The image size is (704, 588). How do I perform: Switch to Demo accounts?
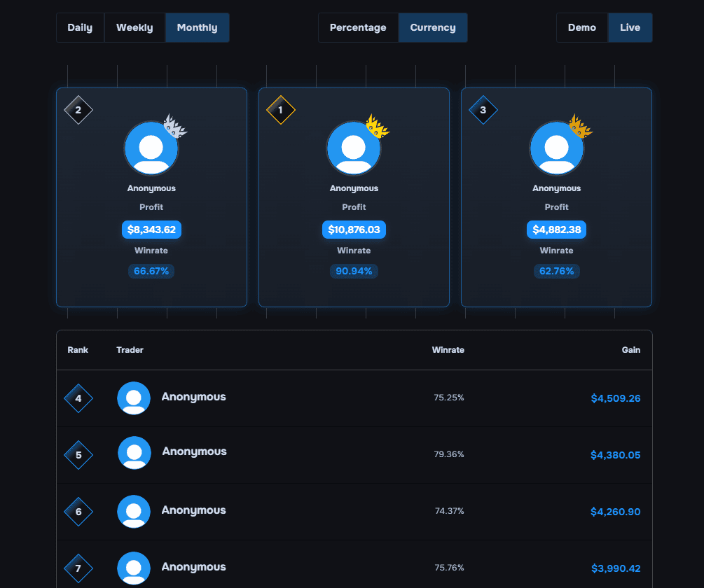(x=582, y=28)
